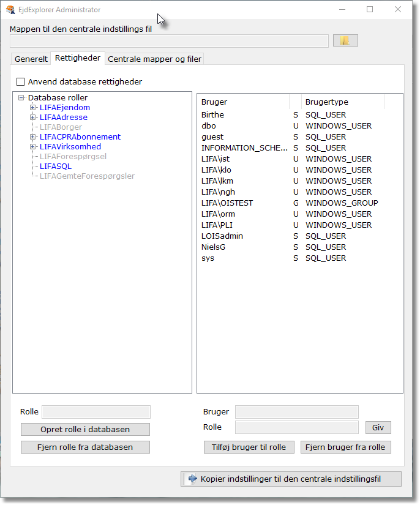
Task: Click the EjdExplorer app icon in title bar
Action: 10,10
